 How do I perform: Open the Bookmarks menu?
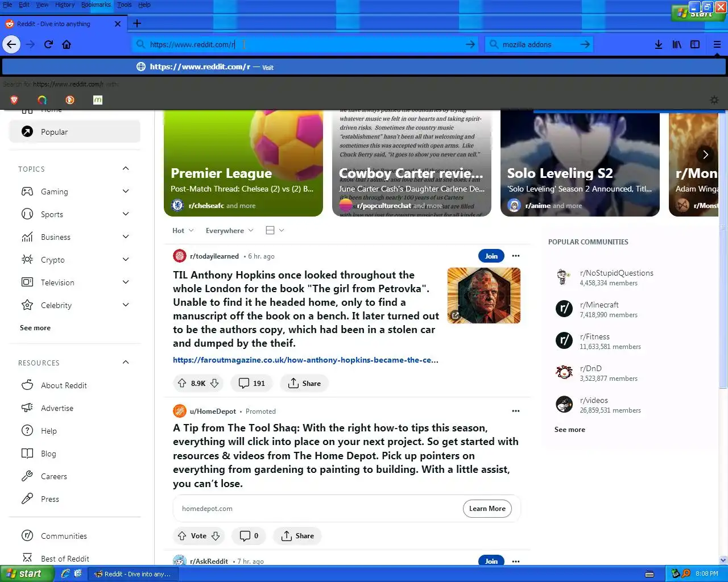96,5
